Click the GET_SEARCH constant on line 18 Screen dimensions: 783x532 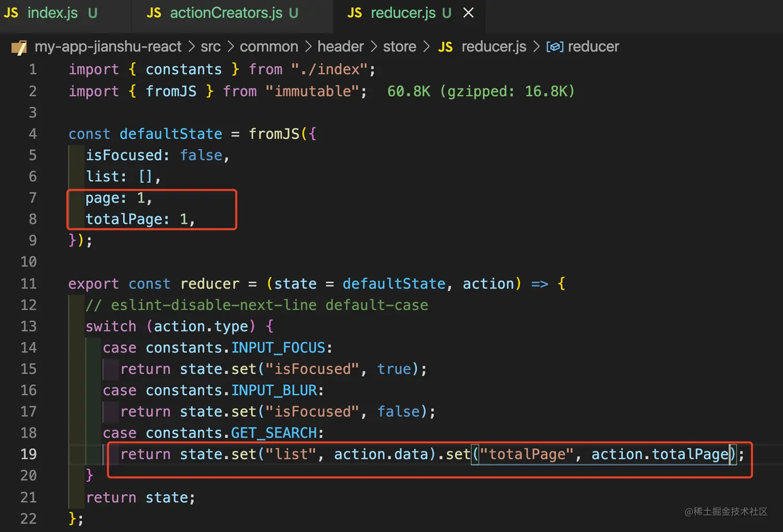[x=274, y=433]
